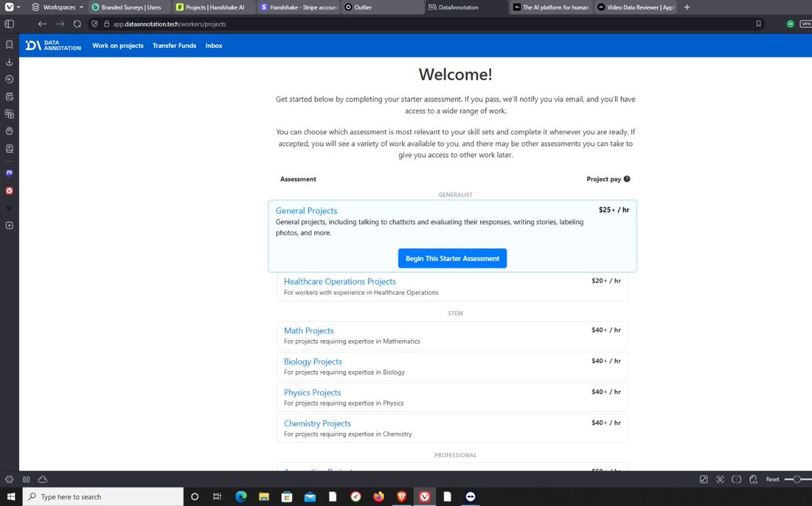Reset the page zoom level
812x506 pixels.
[x=773, y=480]
